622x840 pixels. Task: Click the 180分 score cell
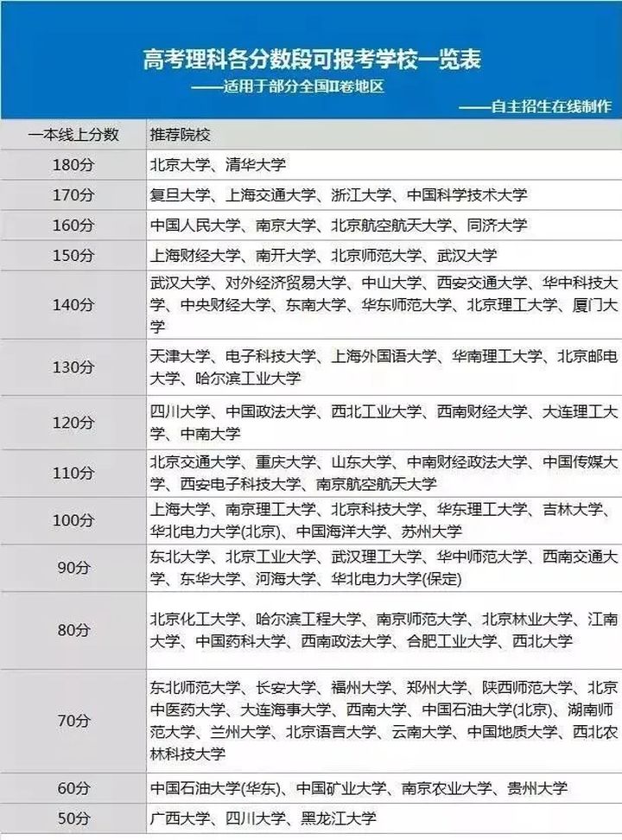click(73, 164)
